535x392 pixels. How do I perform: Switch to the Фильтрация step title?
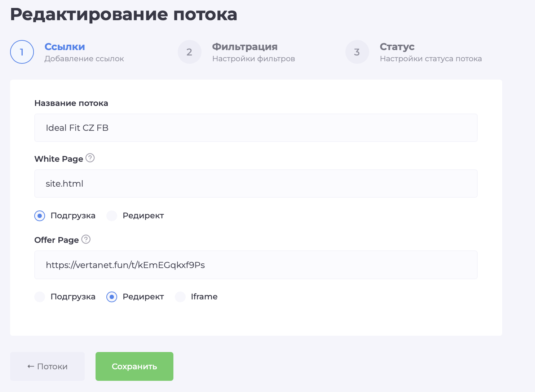pos(245,47)
